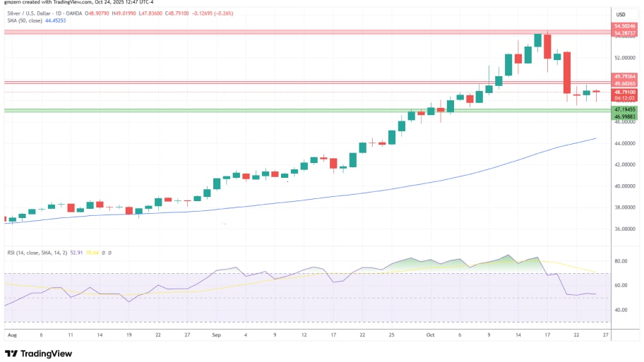Click the TradingView logo icon
This screenshot has width=644, height=362.
click(11, 353)
